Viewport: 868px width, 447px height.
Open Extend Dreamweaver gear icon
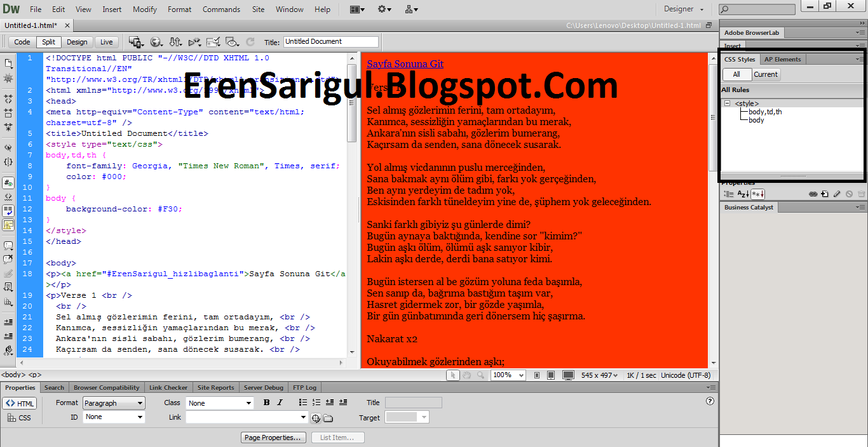point(384,9)
